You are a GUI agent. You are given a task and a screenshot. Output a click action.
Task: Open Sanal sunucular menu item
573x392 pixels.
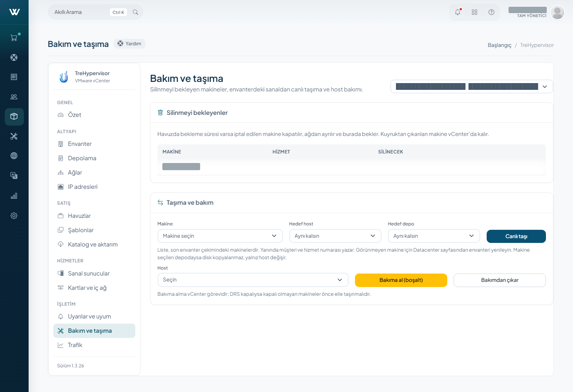[94, 274]
